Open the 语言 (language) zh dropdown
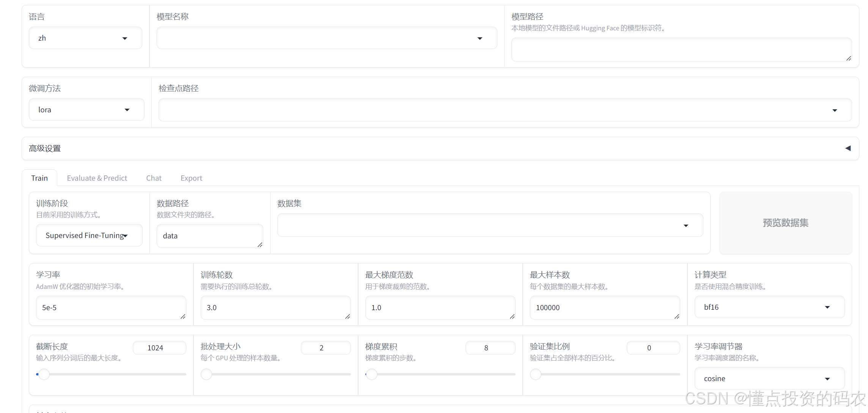 (x=85, y=38)
